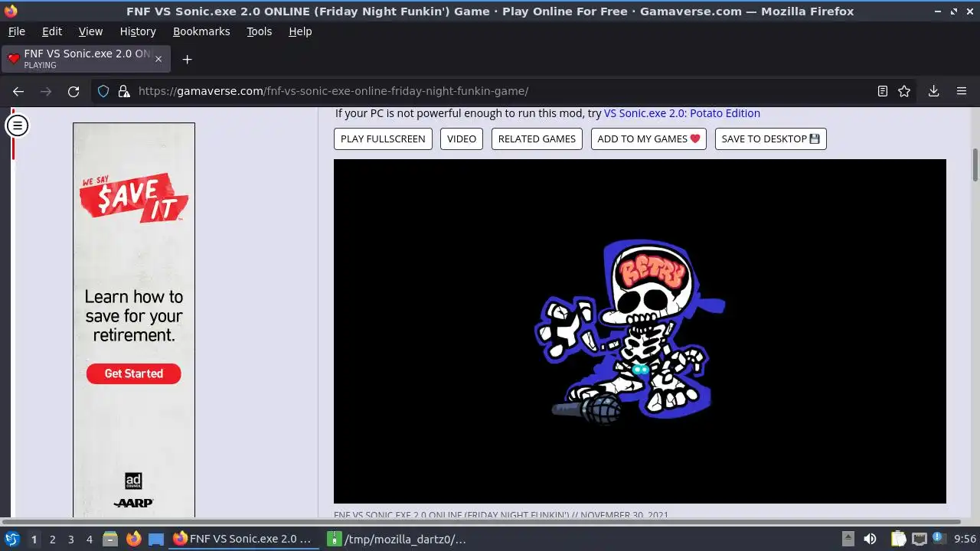Switch to workspace 2
Viewport: 980px width, 551px height.
coord(52,539)
